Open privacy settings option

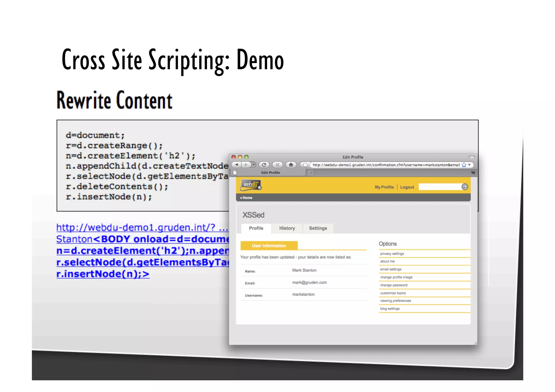click(392, 254)
